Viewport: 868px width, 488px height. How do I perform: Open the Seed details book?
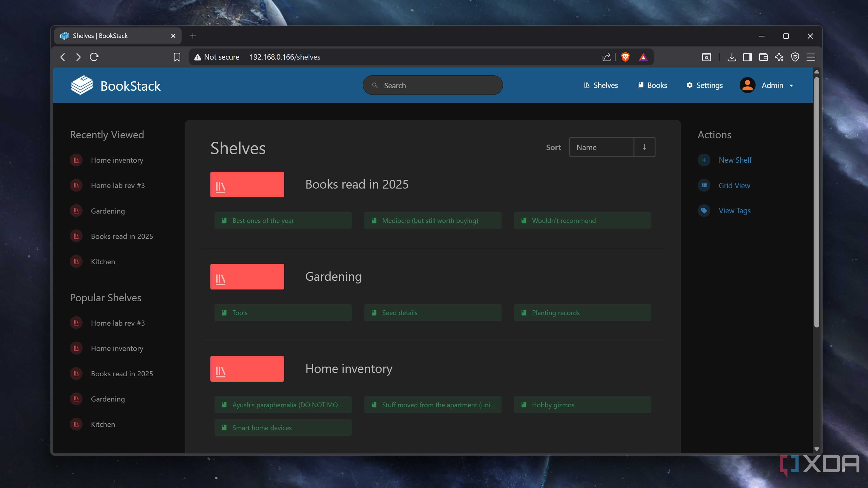tap(433, 312)
